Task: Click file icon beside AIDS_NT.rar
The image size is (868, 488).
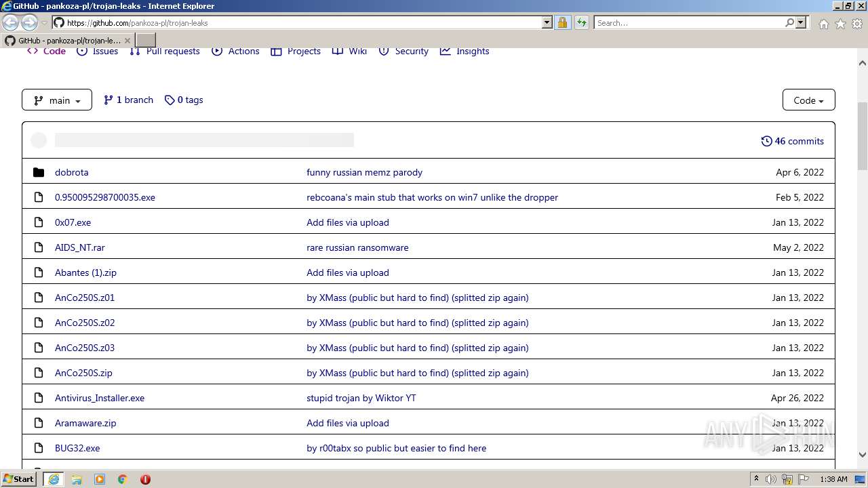Action: click(39, 247)
